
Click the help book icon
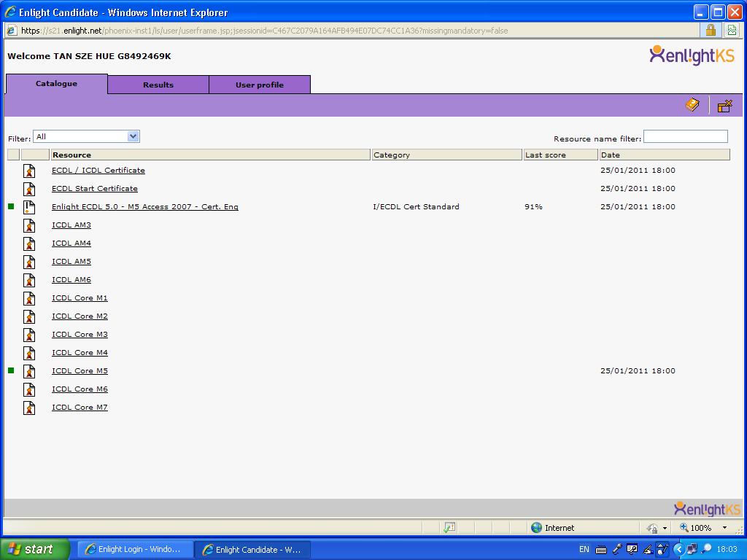tap(692, 105)
